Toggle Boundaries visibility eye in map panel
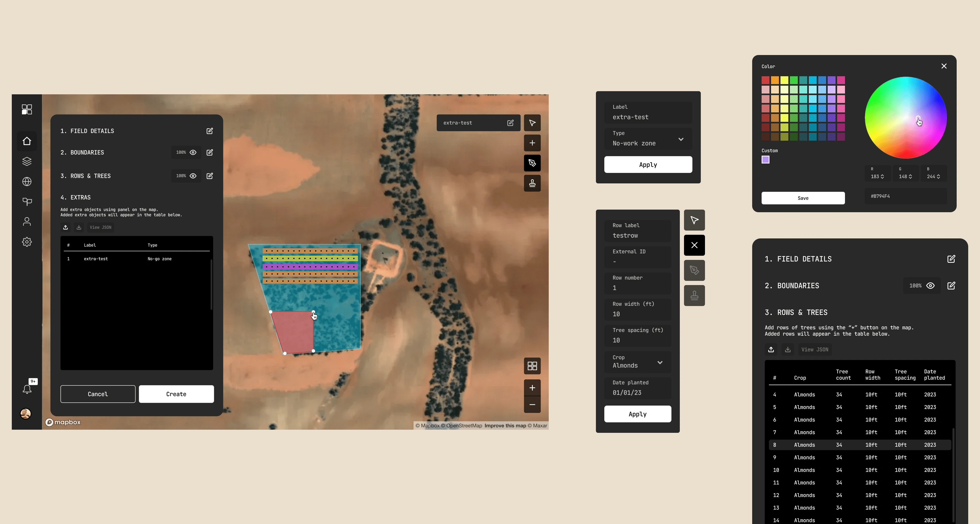This screenshot has height=524, width=980. (193, 152)
